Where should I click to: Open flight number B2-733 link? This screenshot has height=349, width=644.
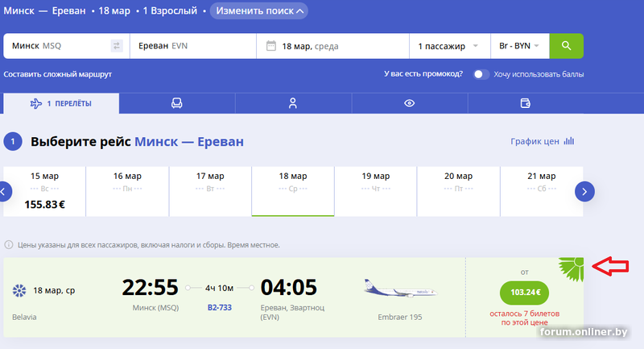[x=220, y=307]
